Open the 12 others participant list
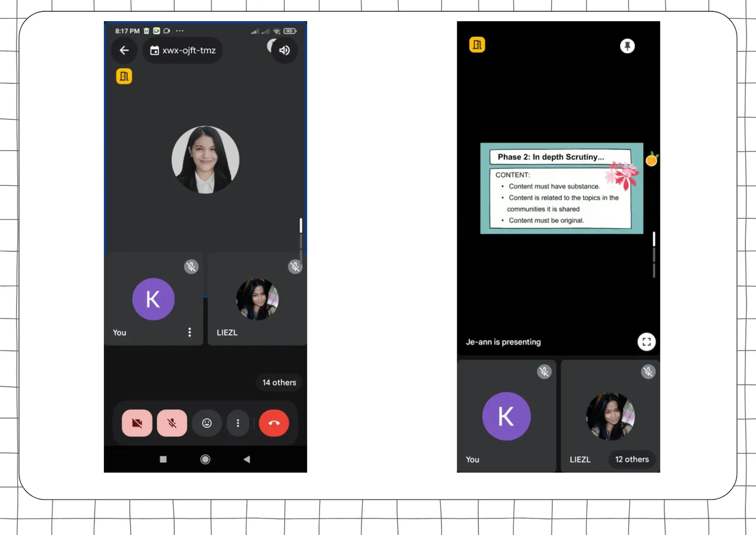756x535 pixels. click(x=632, y=459)
